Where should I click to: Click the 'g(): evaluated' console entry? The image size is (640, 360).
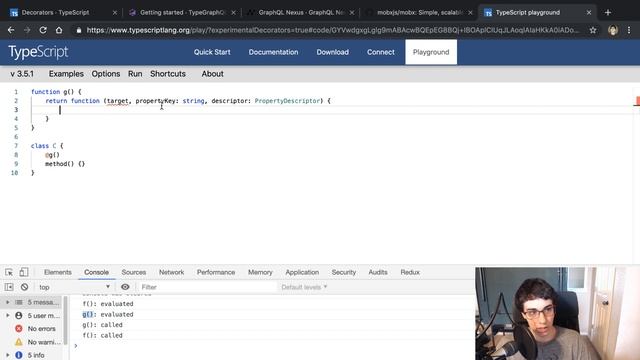108,314
